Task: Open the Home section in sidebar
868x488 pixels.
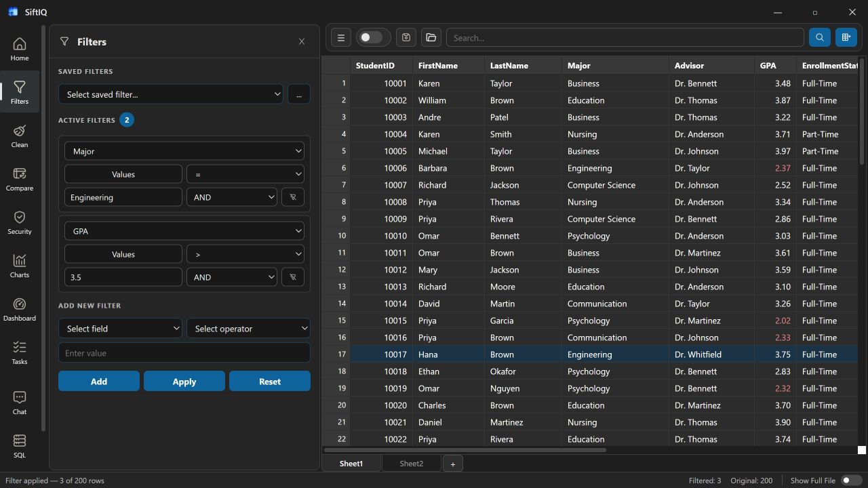Action: point(20,49)
